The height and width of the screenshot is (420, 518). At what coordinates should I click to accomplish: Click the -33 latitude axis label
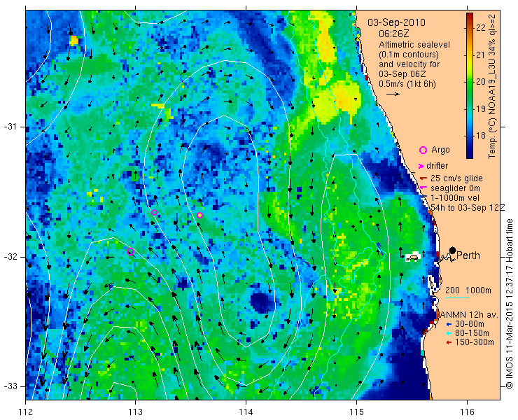[10, 386]
